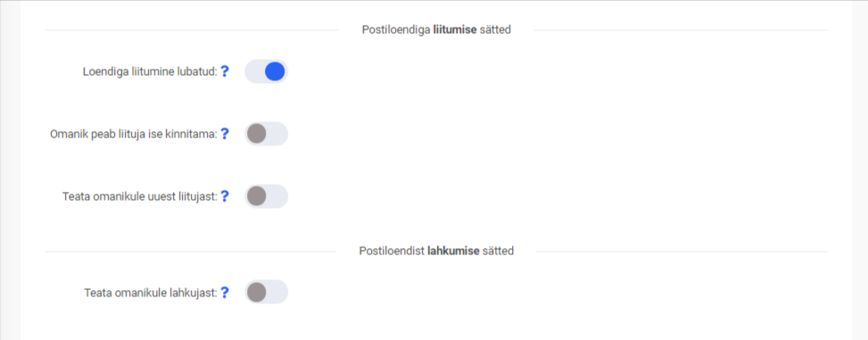Click the Postiloendist lahkumise sätted heading
Image resolution: width=868 pixels, height=340 pixels.
tap(436, 252)
